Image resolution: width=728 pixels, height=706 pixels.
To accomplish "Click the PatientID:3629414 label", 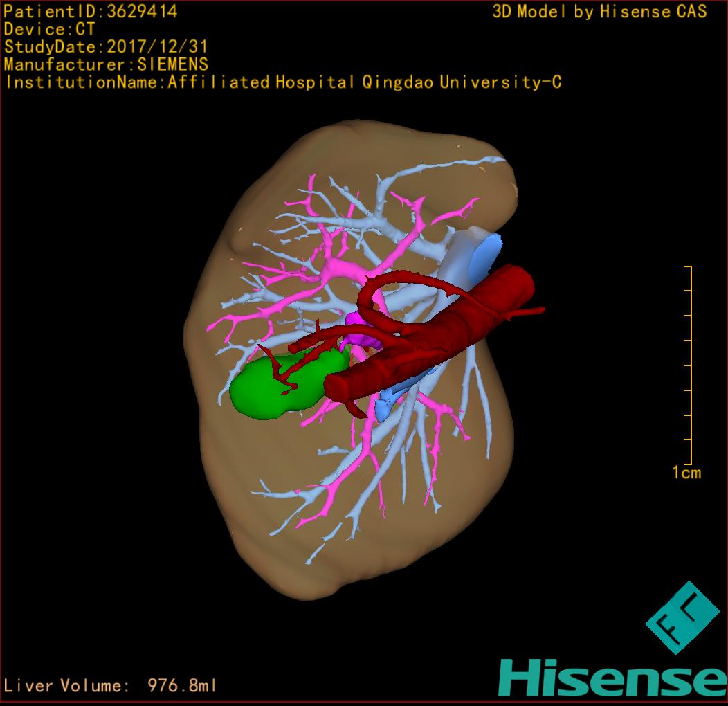I will click(x=91, y=11).
